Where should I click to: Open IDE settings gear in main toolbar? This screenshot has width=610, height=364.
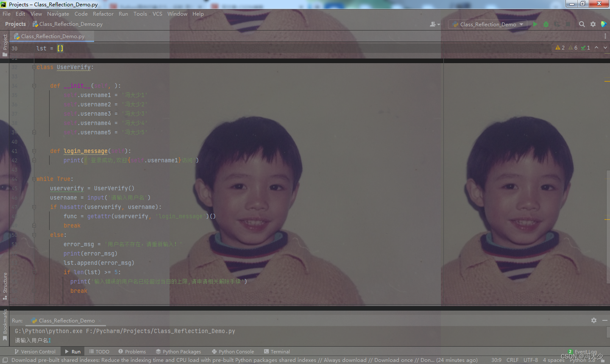coord(593,24)
